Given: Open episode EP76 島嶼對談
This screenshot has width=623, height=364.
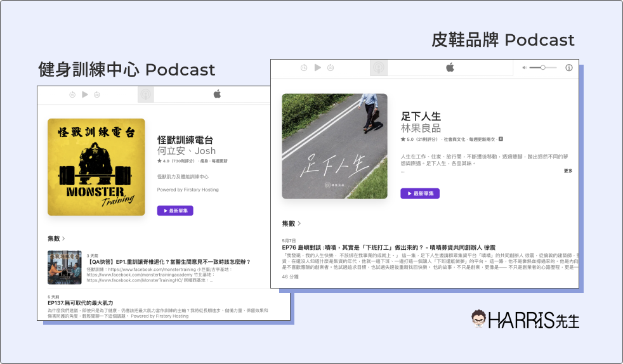Looking at the screenshot, I should 388,247.
